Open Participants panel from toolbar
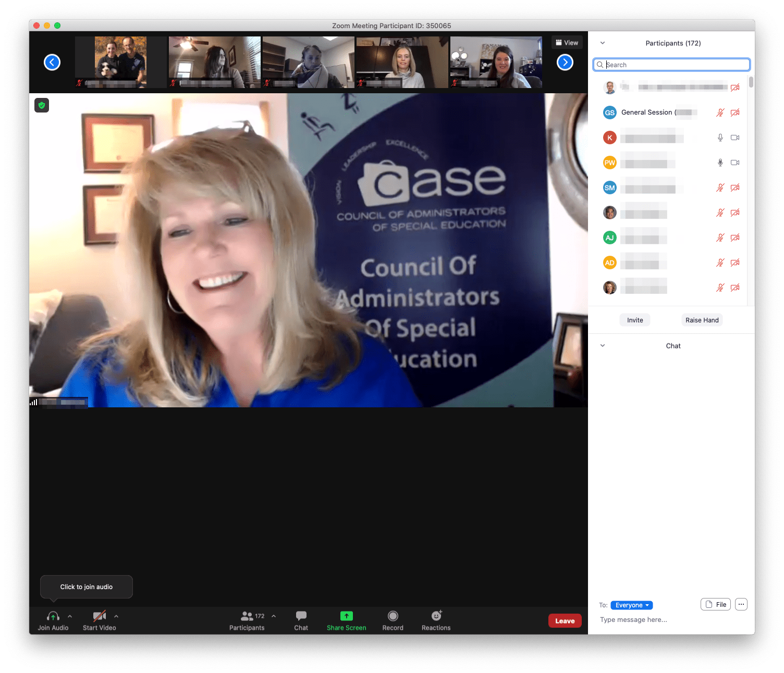This screenshot has height=673, width=784. pyautogui.click(x=247, y=620)
